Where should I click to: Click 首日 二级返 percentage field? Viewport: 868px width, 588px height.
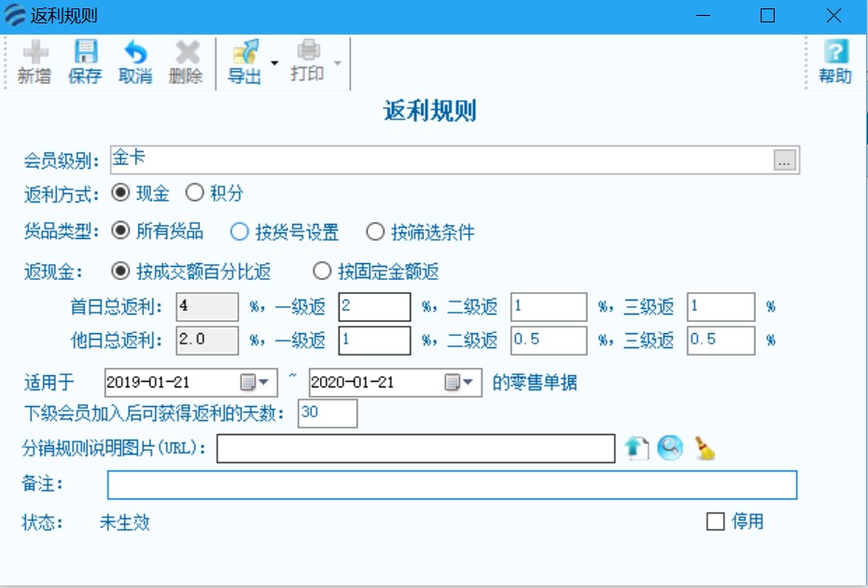[x=549, y=307]
